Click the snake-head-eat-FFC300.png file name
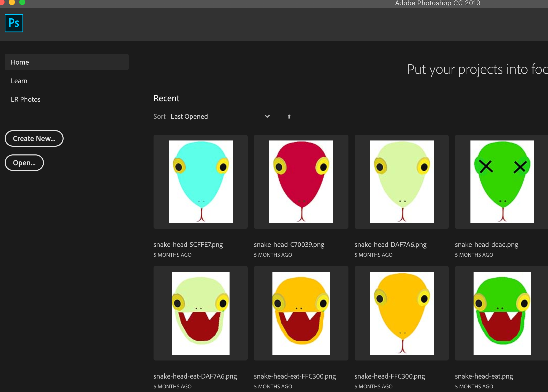This screenshot has height=392, width=548. pos(295,376)
